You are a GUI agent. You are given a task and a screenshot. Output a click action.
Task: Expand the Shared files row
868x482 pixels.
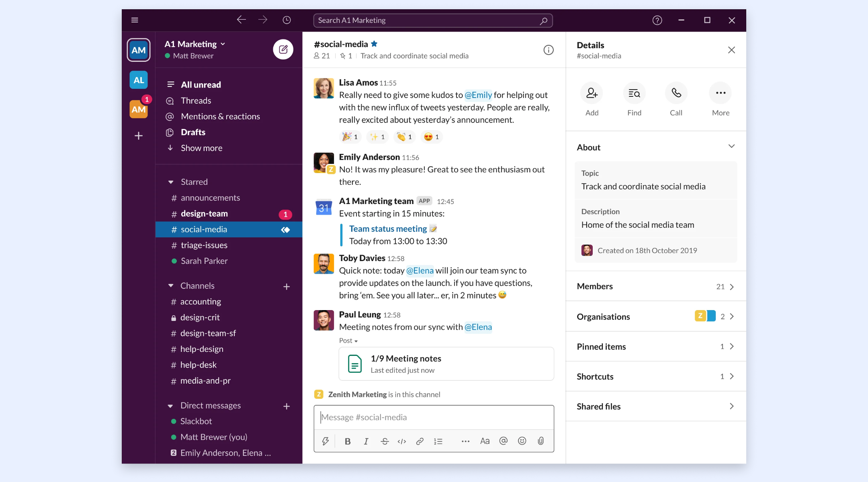pyautogui.click(x=656, y=406)
